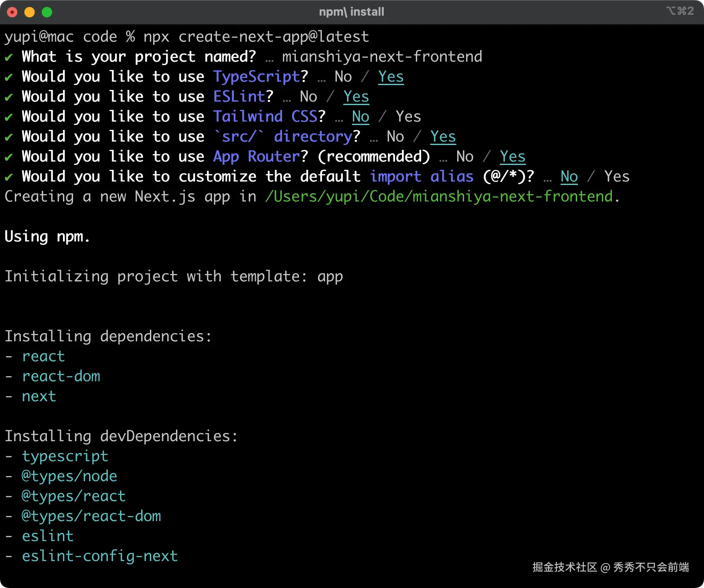Click the green checkmark beside the import alias question
This screenshot has width=704, height=588.
(x=9, y=177)
